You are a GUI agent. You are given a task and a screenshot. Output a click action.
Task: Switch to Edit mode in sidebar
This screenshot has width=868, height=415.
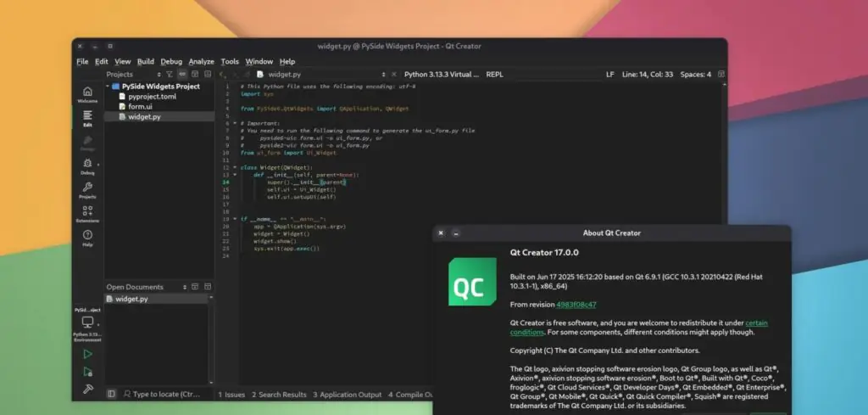87,118
